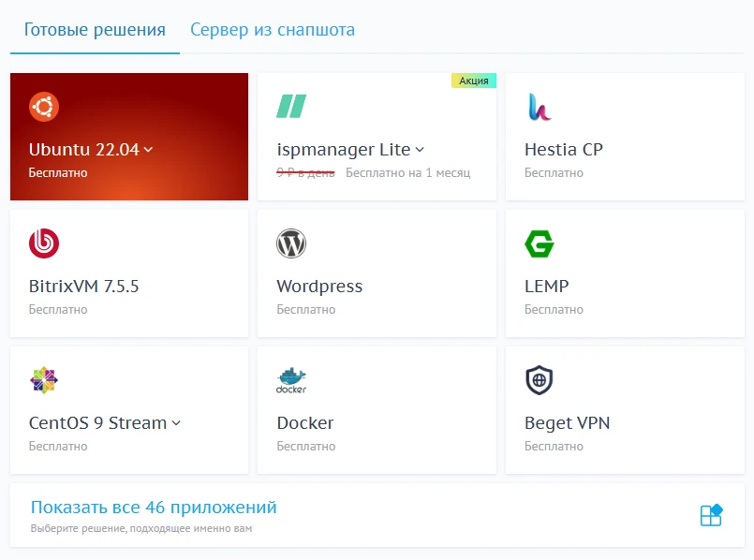Click the BitrixVM red logo icon
This screenshot has width=754, height=560.
coord(44,243)
